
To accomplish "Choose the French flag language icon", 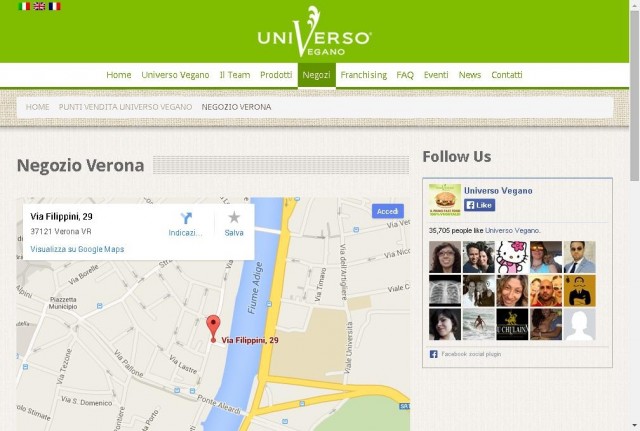I will pyautogui.click(x=54, y=6).
